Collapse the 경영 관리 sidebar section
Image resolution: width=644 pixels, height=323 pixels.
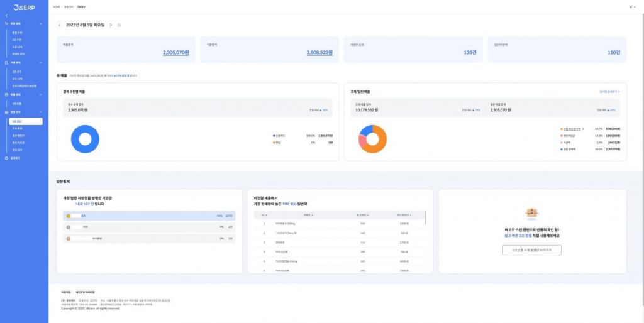pos(40,112)
